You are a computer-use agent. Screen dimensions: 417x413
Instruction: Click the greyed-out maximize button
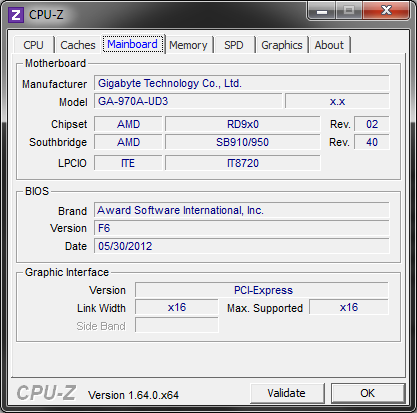(x=349, y=11)
